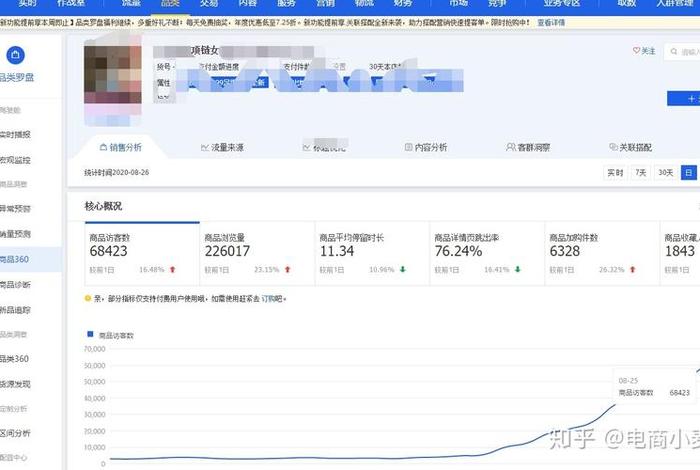Click the 226017 page views value
Screen dimensions: 700x470
click(x=227, y=251)
